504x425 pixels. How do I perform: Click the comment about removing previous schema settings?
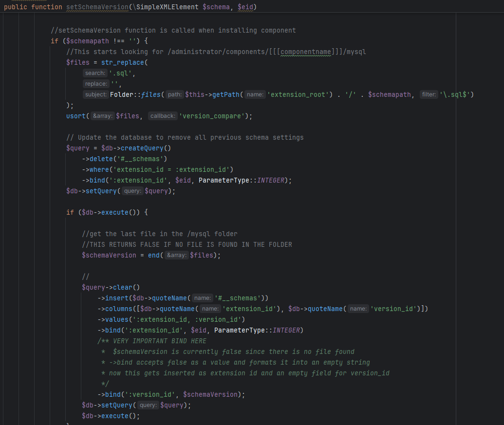[185, 137]
